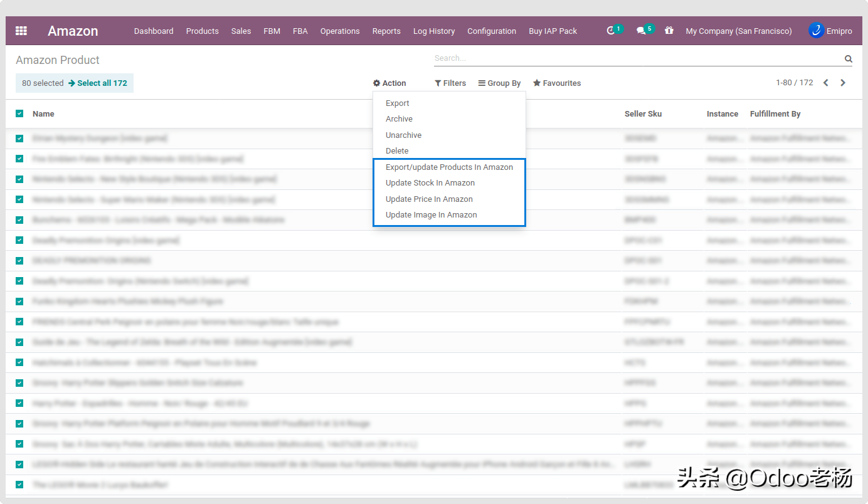Open the Dashboard menu
868x504 pixels.
pyautogui.click(x=154, y=31)
